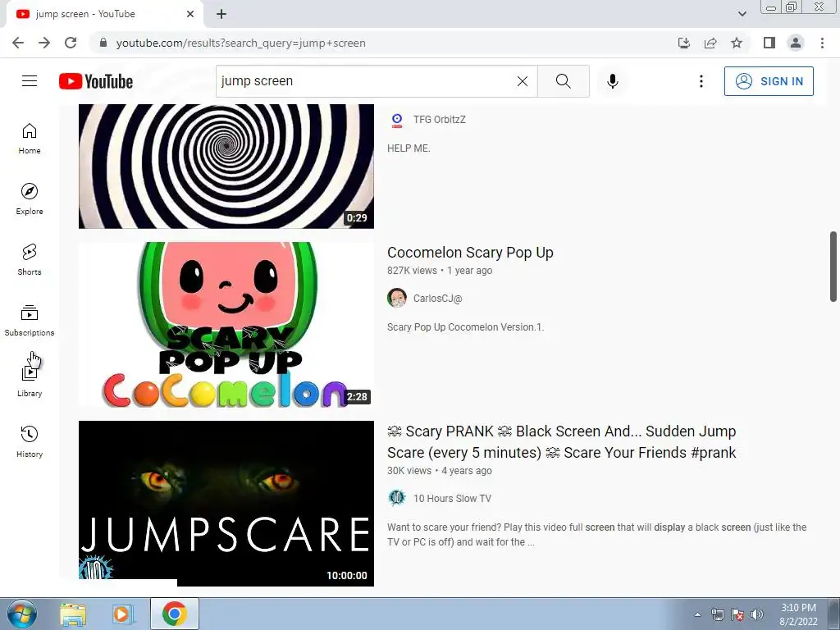Click TFG OrbitzZ channel avatar
The width and height of the screenshot is (840, 630).
pos(397,120)
